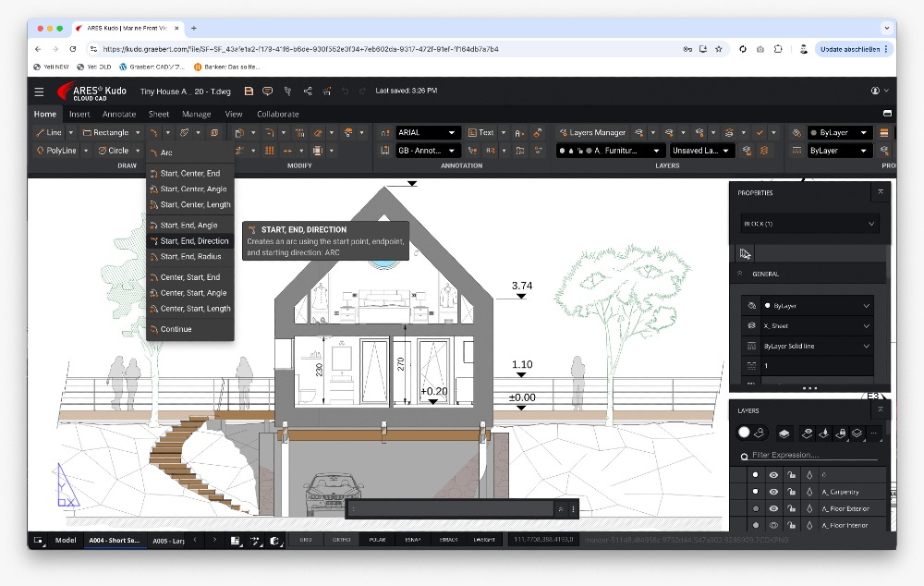This screenshot has height=586, width=924.
Task: Click the command line input box
Action: click(x=451, y=508)
